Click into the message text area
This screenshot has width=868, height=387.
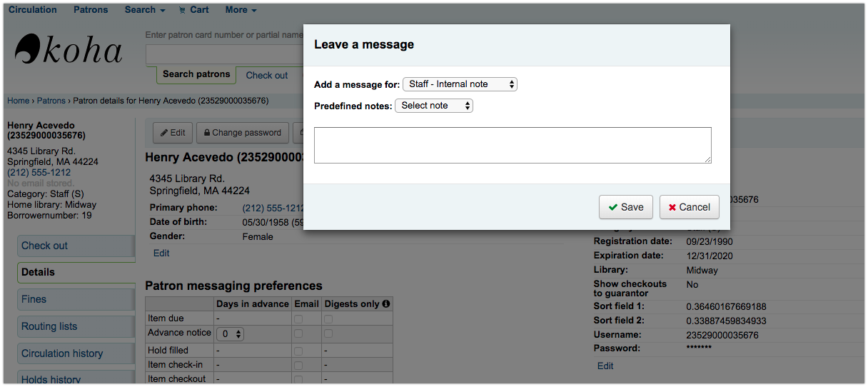(x=513, y=145)
